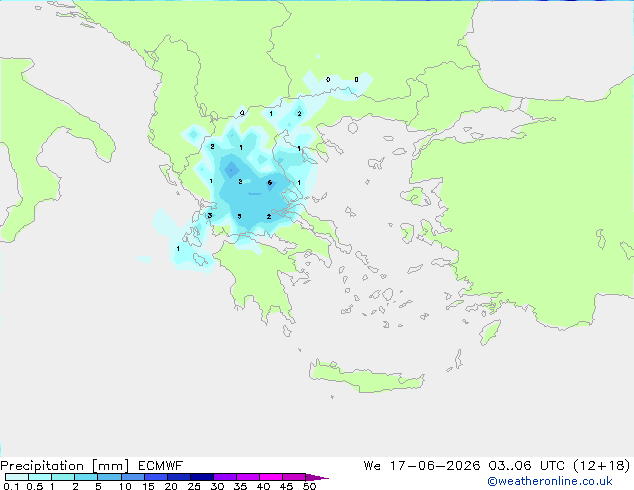Click the purple over-50 legend arrow tip
Viewport: 634px width, 490px height.
[317, 477]
